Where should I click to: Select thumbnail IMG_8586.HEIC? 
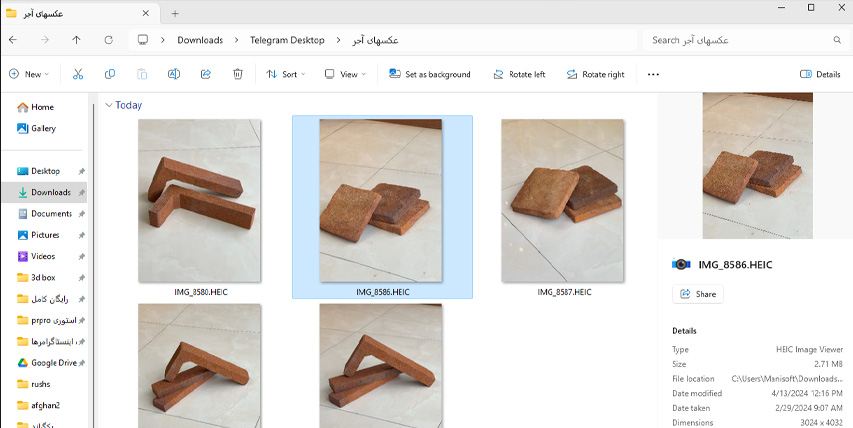coord(381,201)
